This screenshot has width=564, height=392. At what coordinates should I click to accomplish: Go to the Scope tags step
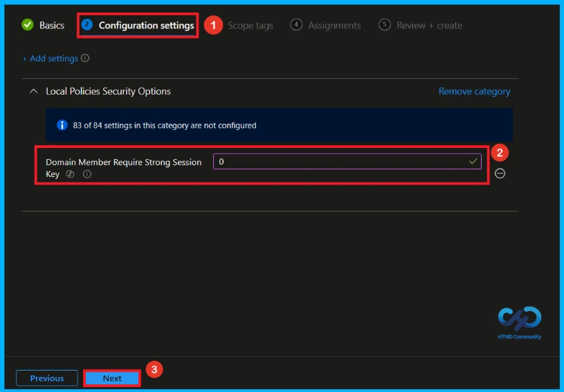251,26
